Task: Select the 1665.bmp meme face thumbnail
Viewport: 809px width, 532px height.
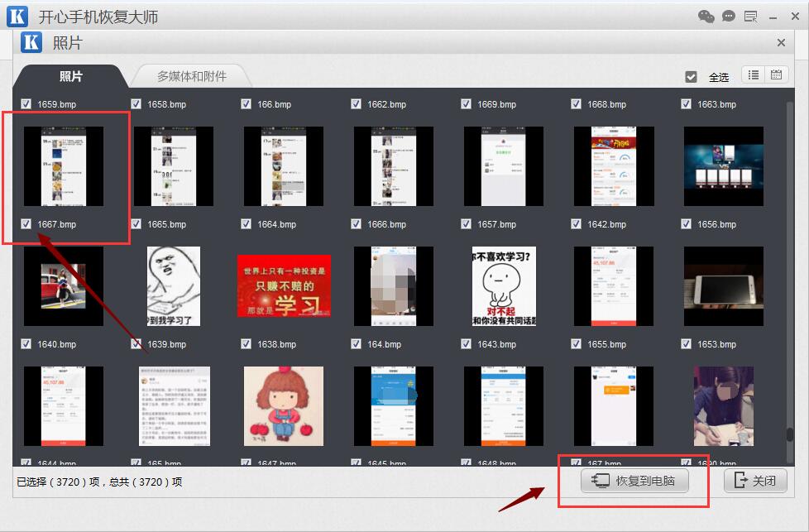Action: (174, 286)
